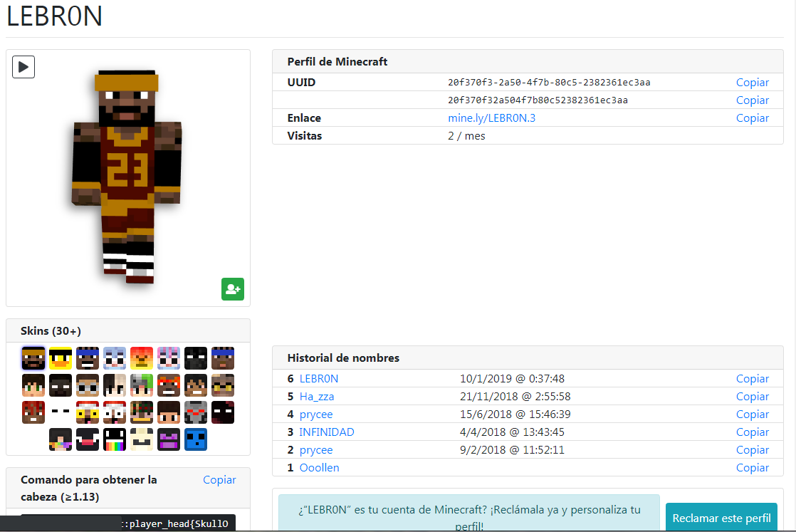
Task: Copy the head command with Copiar
Action: (x=219, y=480)
